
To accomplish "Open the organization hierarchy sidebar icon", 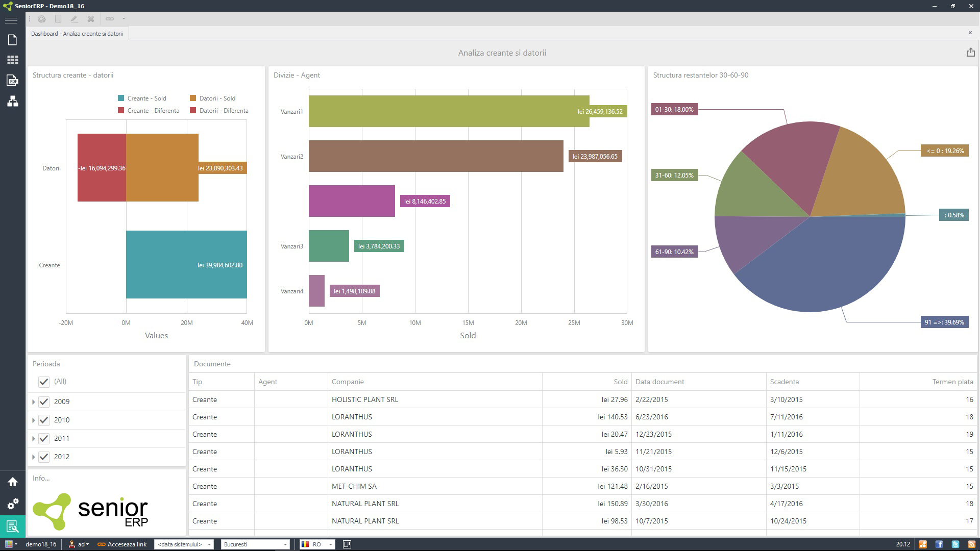I will coord(12,101).
